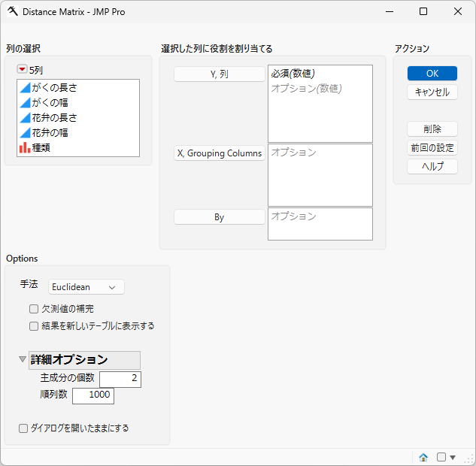Click the continuous icon for がくの長さ
The height and width of the screenshot is (466, 476).
pos(26,88)
